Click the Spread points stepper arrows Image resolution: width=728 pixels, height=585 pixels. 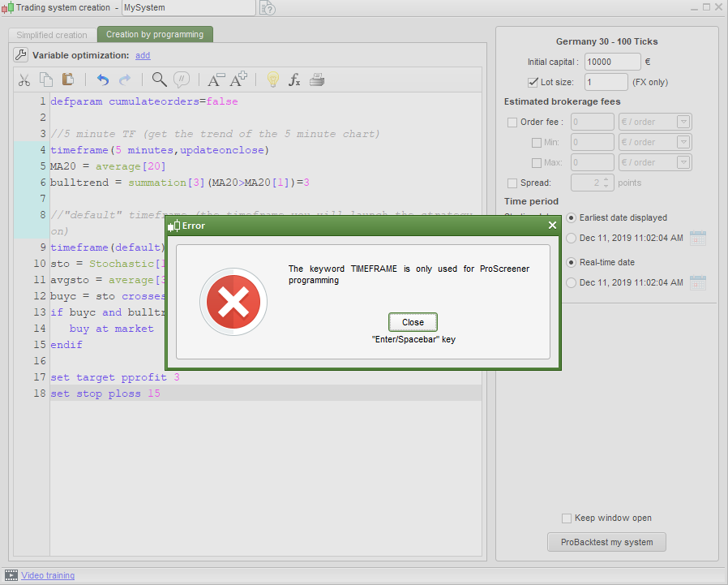(606, 183)
